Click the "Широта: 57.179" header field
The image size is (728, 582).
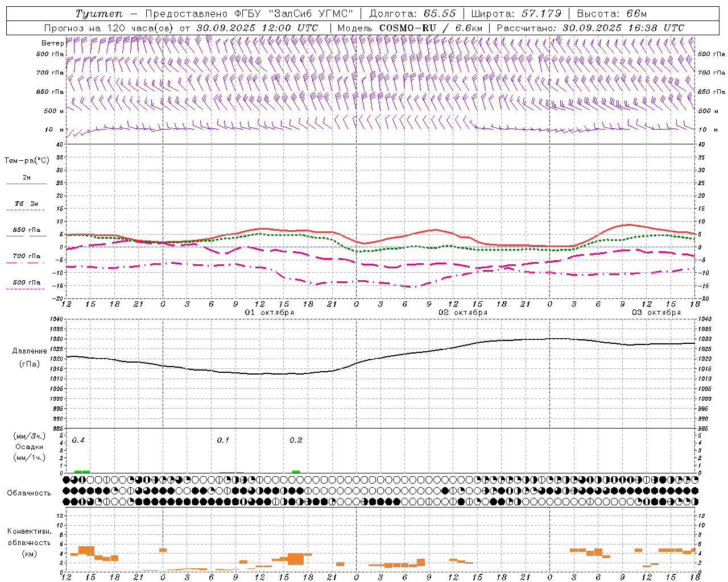(516, 14)
